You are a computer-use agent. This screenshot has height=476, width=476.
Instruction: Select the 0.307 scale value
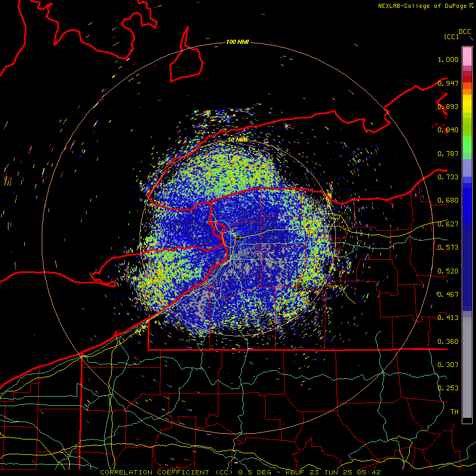pos(448,364)
